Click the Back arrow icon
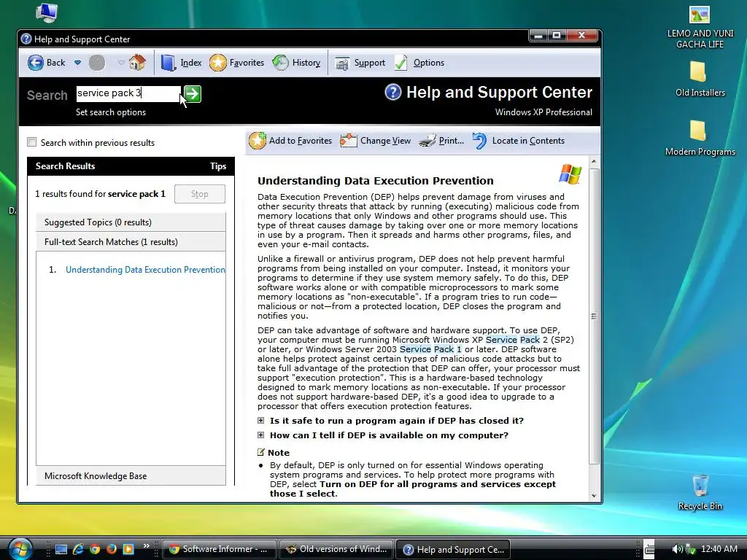 click(x=35, y=63)
